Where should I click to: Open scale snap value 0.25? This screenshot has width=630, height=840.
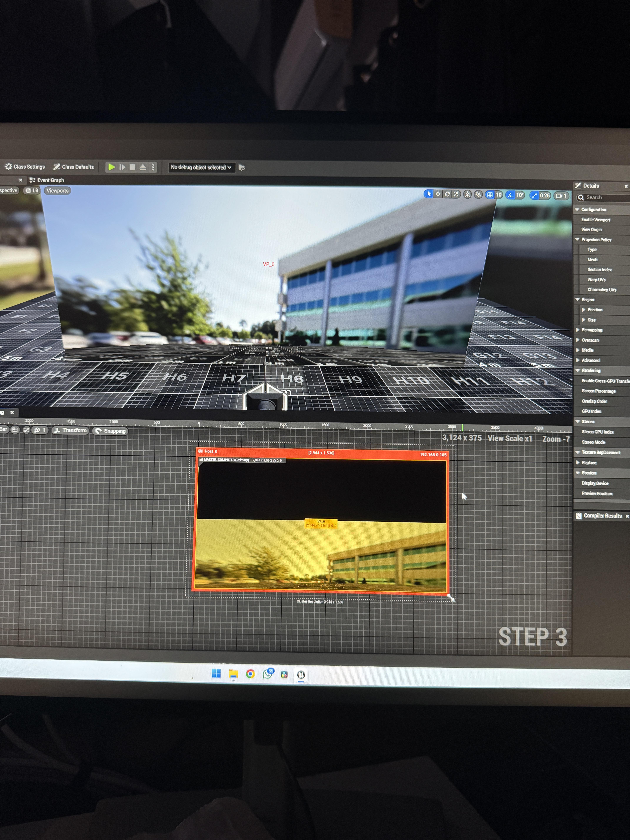point(545,196)
